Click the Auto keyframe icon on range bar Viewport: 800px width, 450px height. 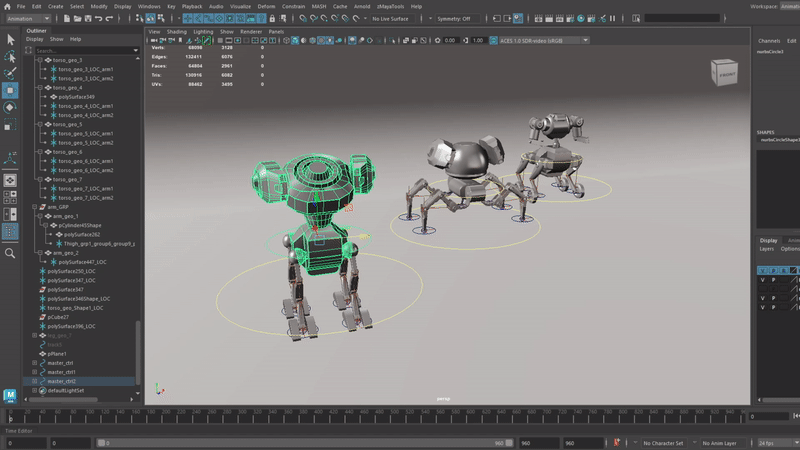617,443
